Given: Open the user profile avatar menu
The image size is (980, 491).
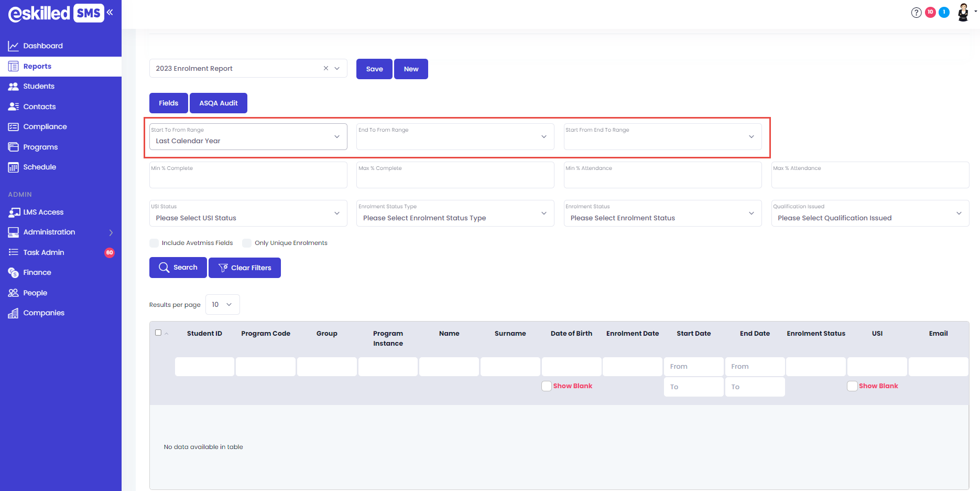Looking at the screenshot, I should 963,12.
